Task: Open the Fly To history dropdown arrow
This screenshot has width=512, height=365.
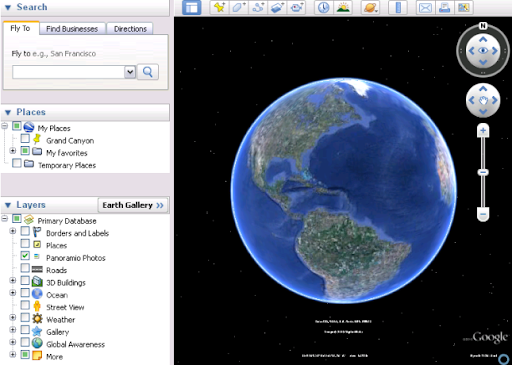Action: pos(130,72)
